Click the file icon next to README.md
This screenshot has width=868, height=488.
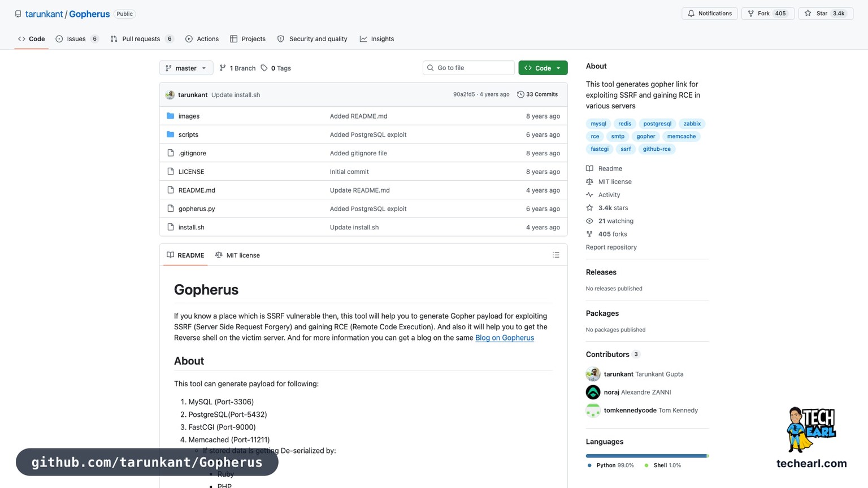[x=171, y=190]
